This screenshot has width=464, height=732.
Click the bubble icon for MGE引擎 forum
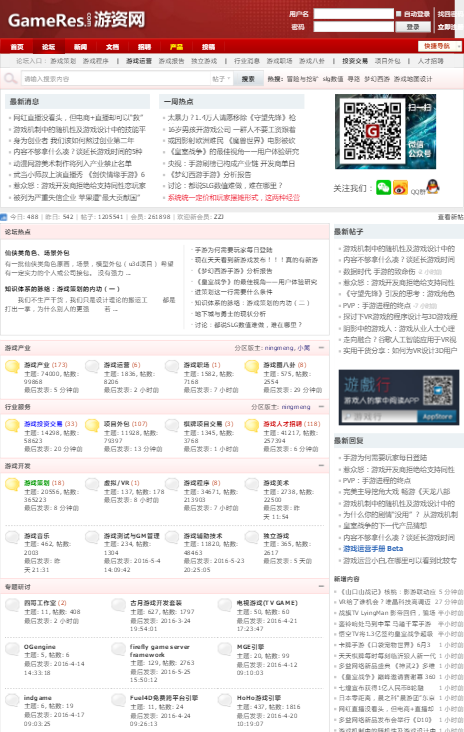[225, 648]
